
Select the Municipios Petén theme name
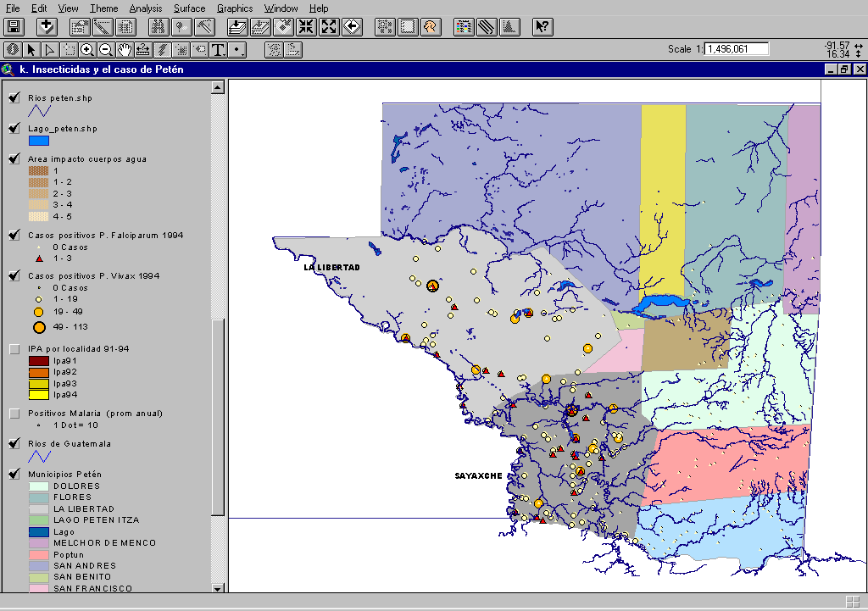click(64, 475)
